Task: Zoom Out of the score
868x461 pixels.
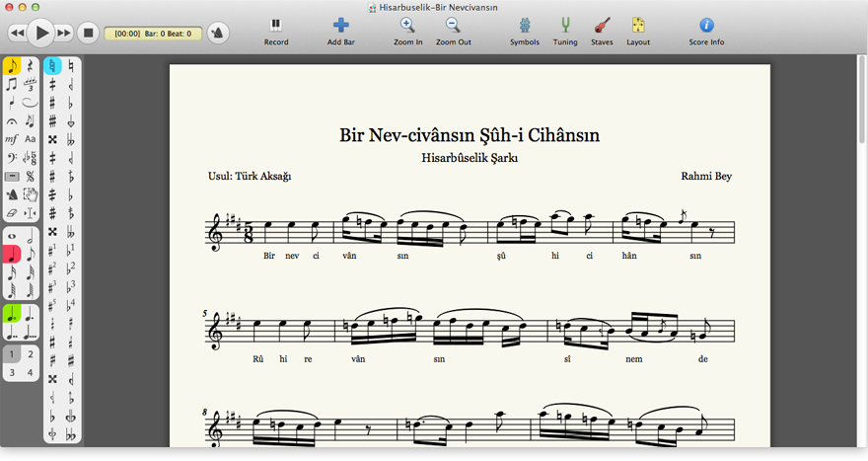Action: 454,32
